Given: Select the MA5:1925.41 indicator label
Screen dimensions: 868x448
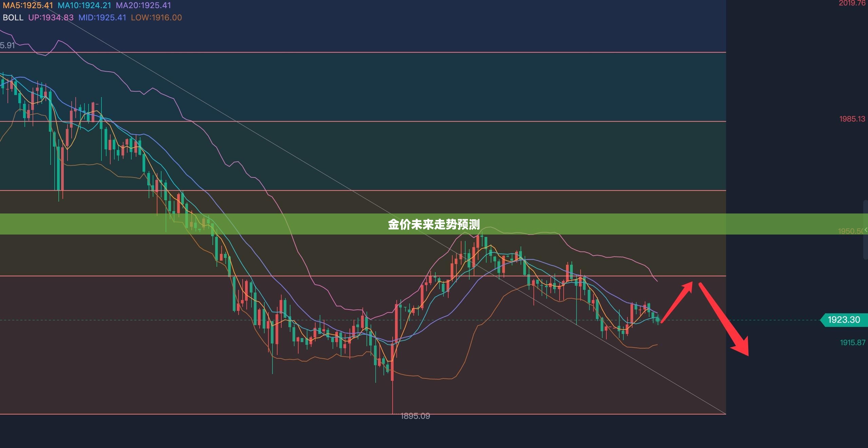Looking at the screenshot, I should [28, 5].
